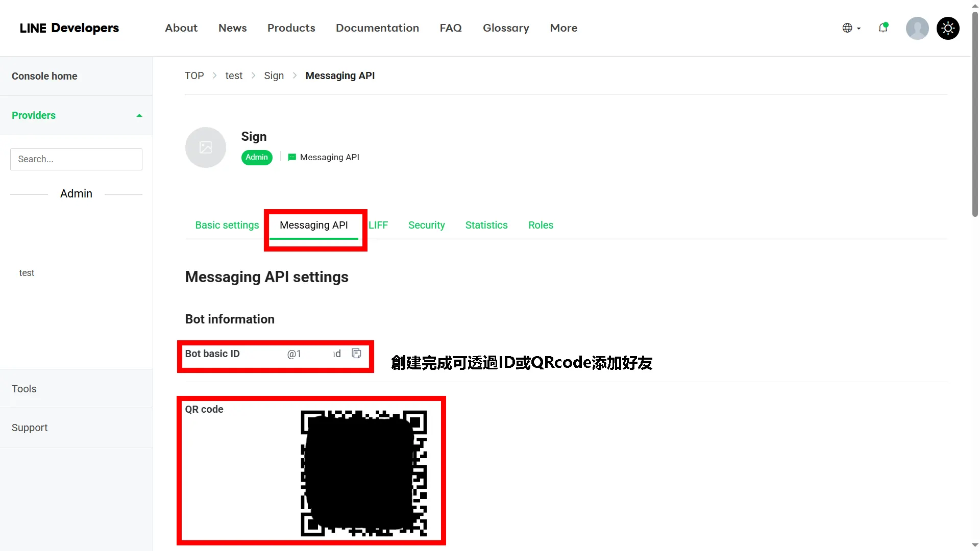Open the More navigation dropdown
Image resolution: width=980 pixels, height=551 pixels.
[x=563, y=28]
